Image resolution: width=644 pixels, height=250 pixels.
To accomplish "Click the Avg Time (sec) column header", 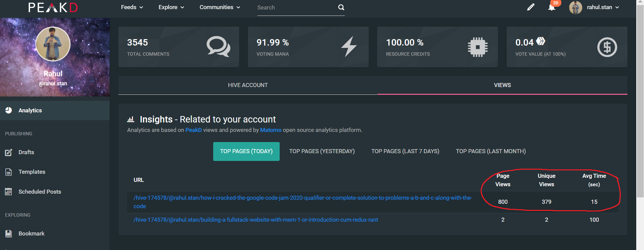I will point(594,180).
